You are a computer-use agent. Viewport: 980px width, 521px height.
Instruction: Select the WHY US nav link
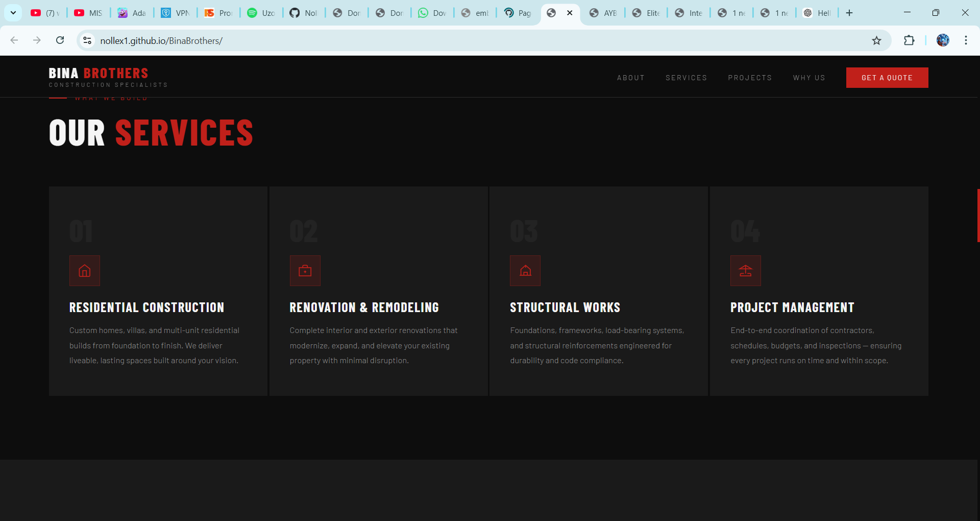click(809, 78)
